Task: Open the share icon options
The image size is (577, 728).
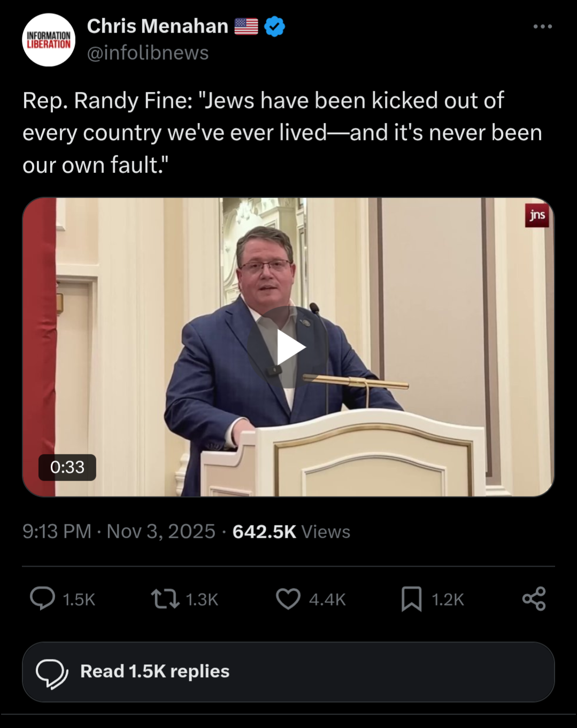Action: [x=534, y=599]
